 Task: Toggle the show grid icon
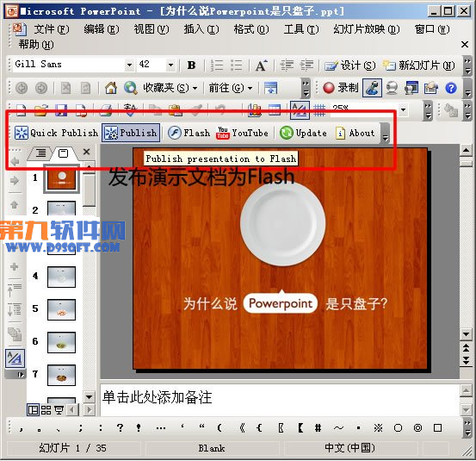coord(319,110)
